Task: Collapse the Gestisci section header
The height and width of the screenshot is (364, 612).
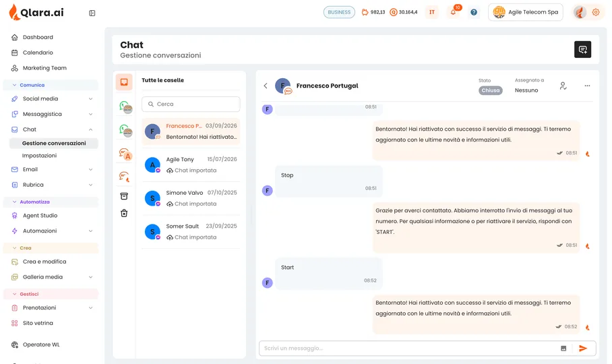Action: [51, 294]
